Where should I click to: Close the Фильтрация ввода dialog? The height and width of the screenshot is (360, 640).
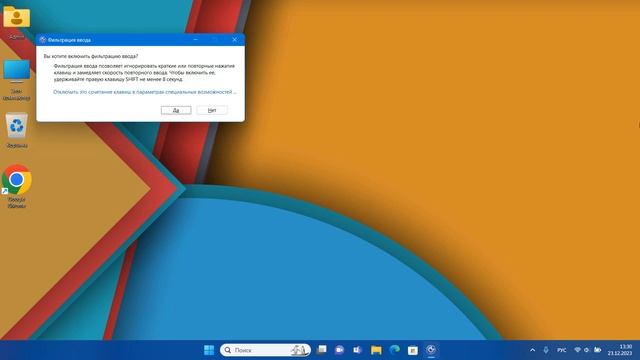234,40
